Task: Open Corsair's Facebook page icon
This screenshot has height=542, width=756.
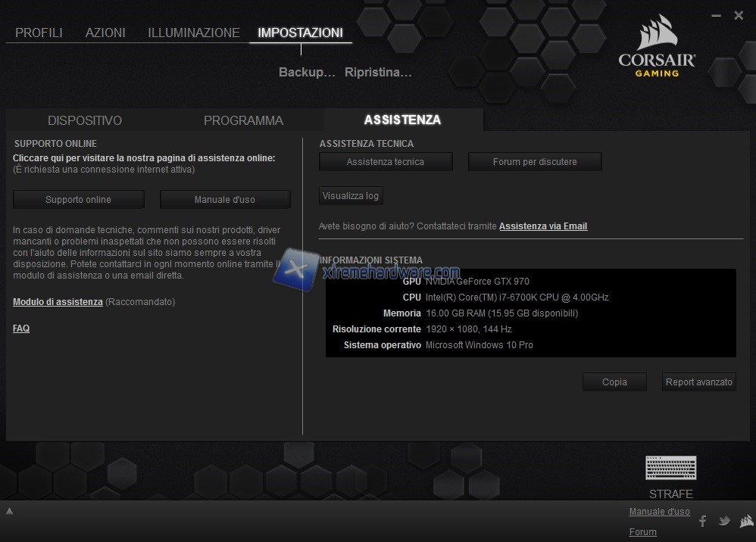Action: (x=702, y=521)
